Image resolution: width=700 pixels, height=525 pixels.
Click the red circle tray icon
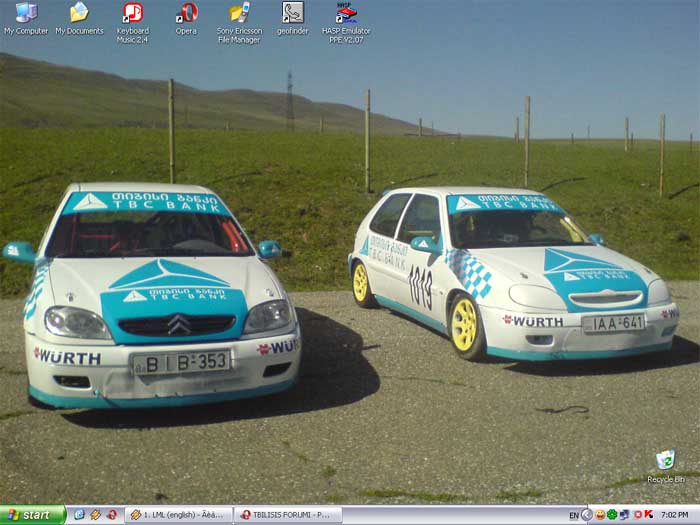coord(638,515)
